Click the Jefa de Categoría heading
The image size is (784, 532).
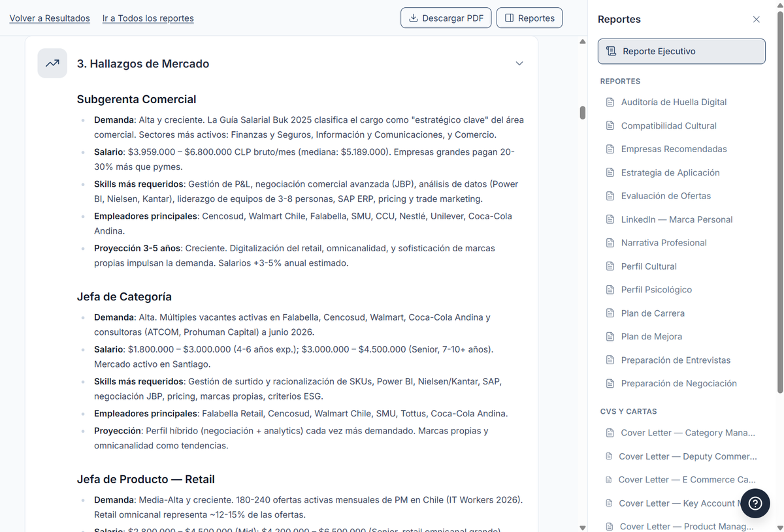click(x=124, y=296)
